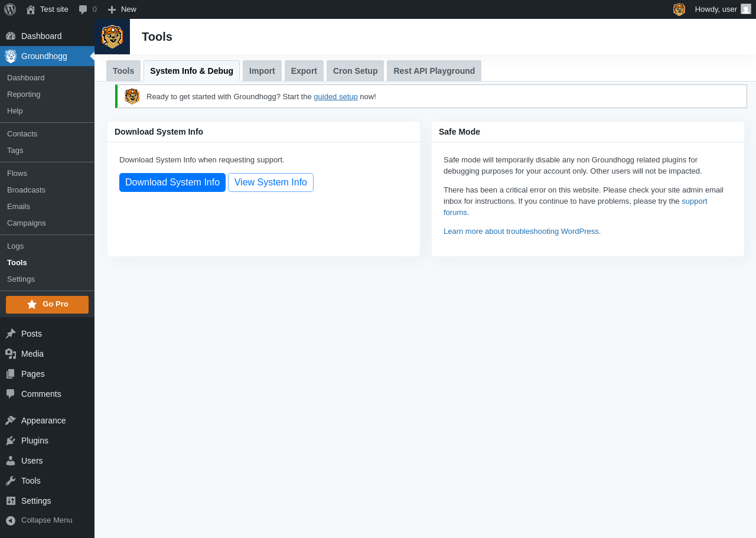The width and height of the screenshot is (756, 538).
Task: Open the Test site link
Action: coord(54,9)
